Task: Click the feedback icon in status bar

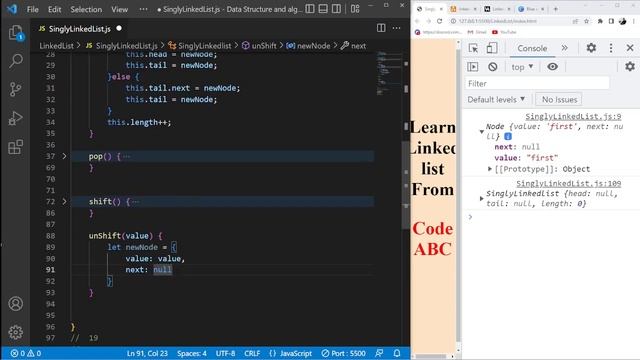Action: pyautogui.click(x=379, y=353)
